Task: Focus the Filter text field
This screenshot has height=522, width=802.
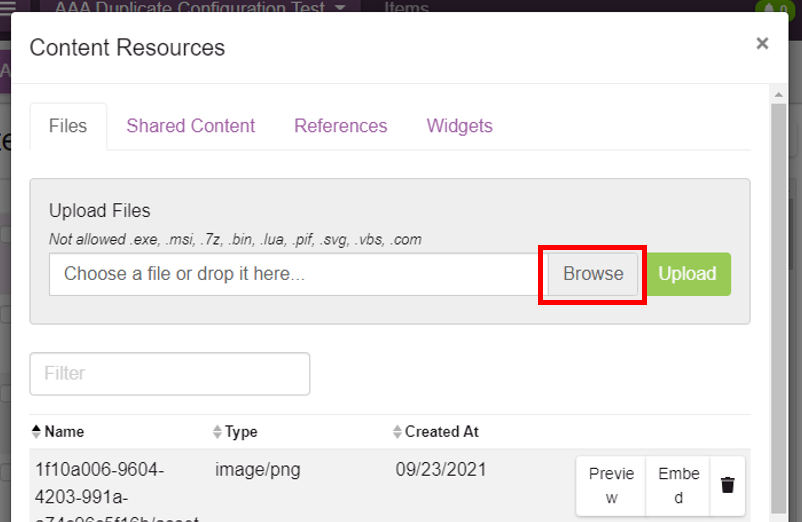Action: click(x=170, y=374)
